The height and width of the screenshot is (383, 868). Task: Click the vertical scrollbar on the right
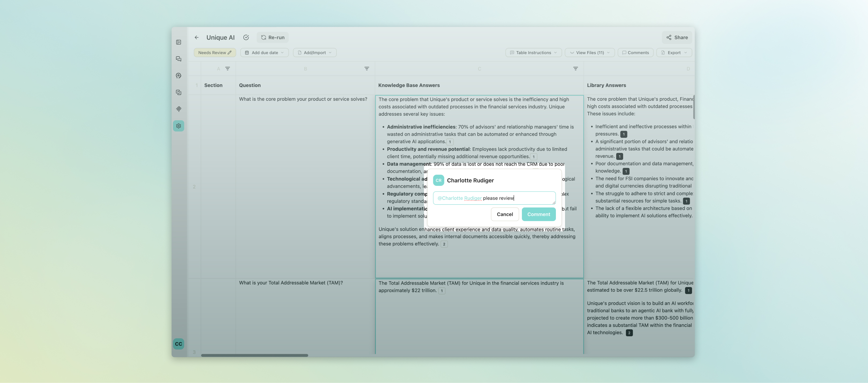tap(694, 107)
